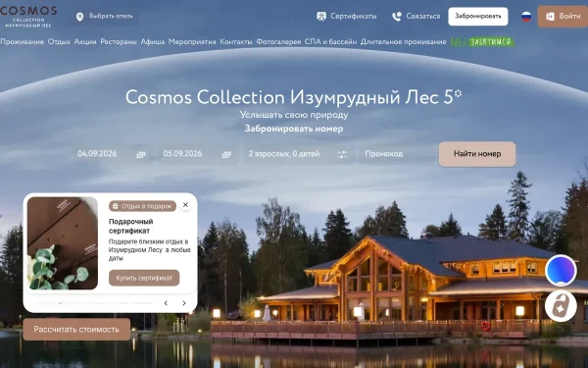
Task: Go to previous slide in popup carousel
Action: (166, 303)
